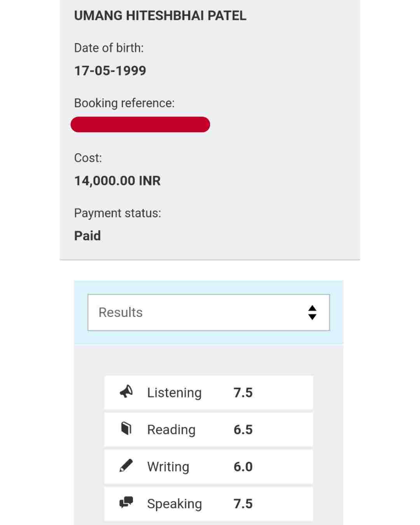This screenshot has width=420, height=525.
Task: Click the cost value 14,000.00 INR
Action: [x=117, y=180]
